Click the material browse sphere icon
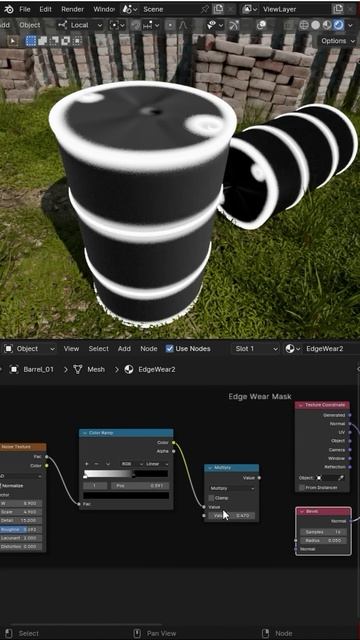This screenshot has width=360, height=640. 293,349
